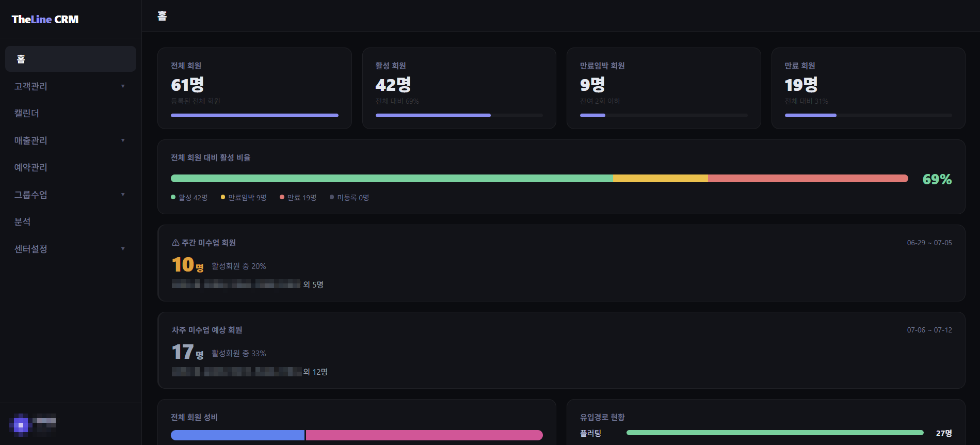Click the 외 5명 text
The image size is (980, 445).
pos(313,284)
